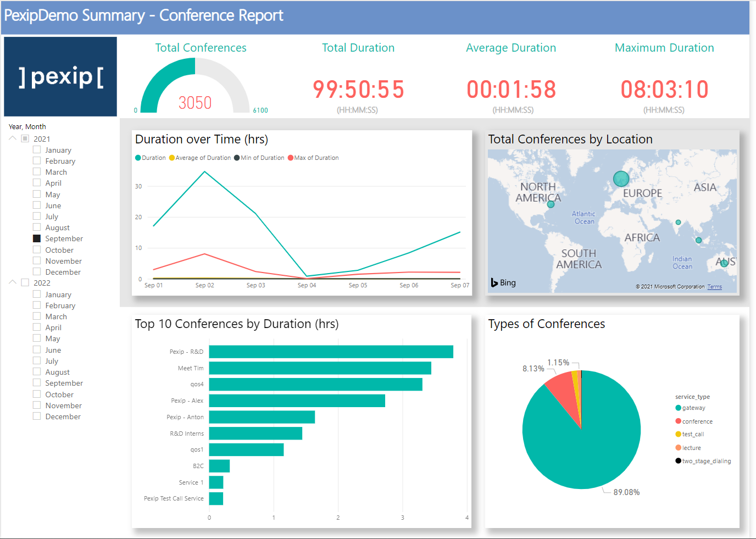Click the test_call legend marker
The height and width of the screenshot is (539, 756).
point(678,434)
